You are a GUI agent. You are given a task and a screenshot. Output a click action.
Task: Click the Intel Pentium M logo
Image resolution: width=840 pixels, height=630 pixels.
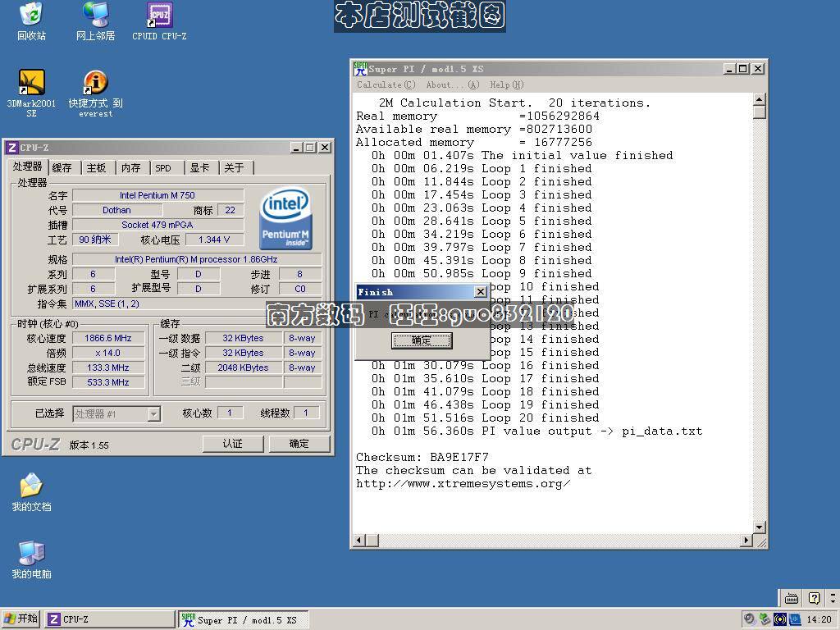click(285, 218)
